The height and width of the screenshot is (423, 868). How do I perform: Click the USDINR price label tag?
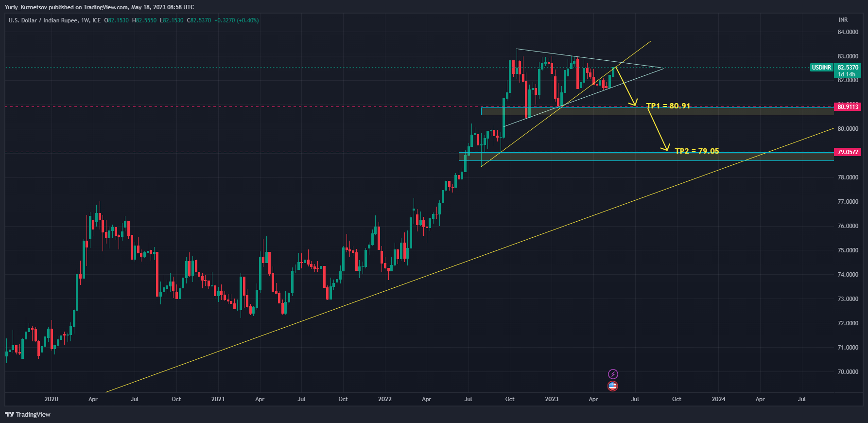pyautogui.click(x=821, y=68)
